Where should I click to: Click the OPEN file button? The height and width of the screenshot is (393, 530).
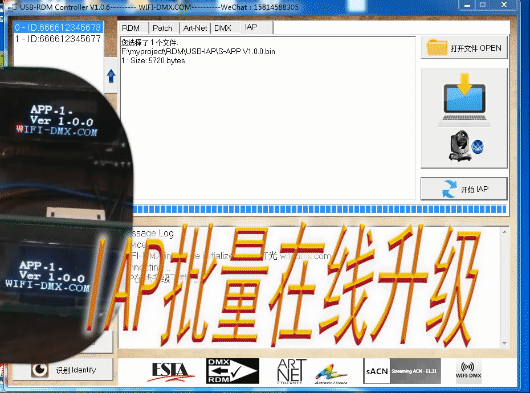464,48
